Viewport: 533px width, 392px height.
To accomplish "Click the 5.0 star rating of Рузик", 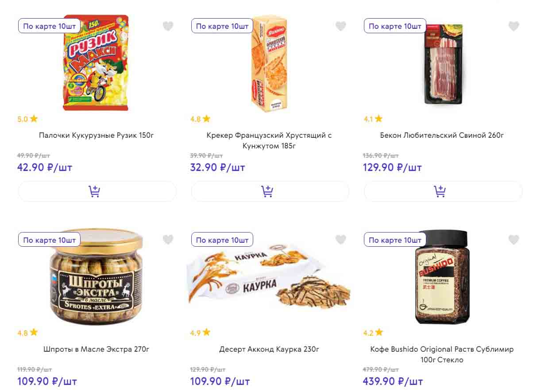I will [27, 119].
